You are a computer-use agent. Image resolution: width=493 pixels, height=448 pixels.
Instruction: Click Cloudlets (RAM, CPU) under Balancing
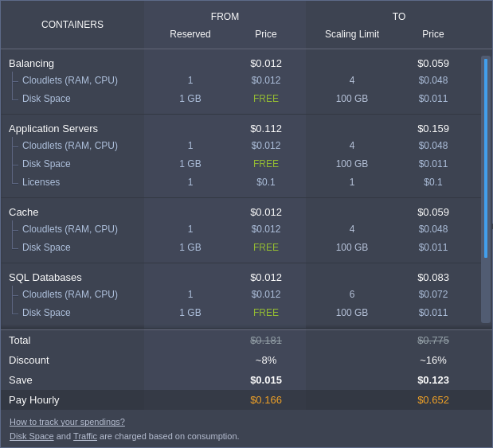70,80
